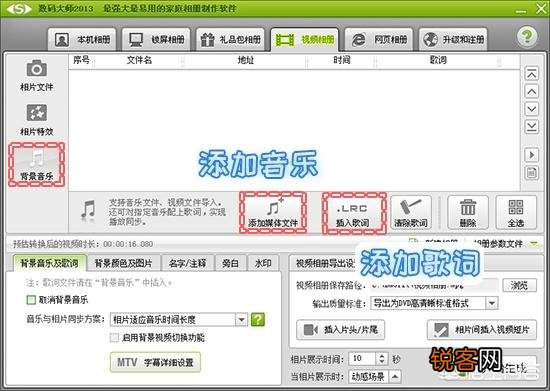
Task: Open 输出质量标准 dropdown
Action: 434,303
